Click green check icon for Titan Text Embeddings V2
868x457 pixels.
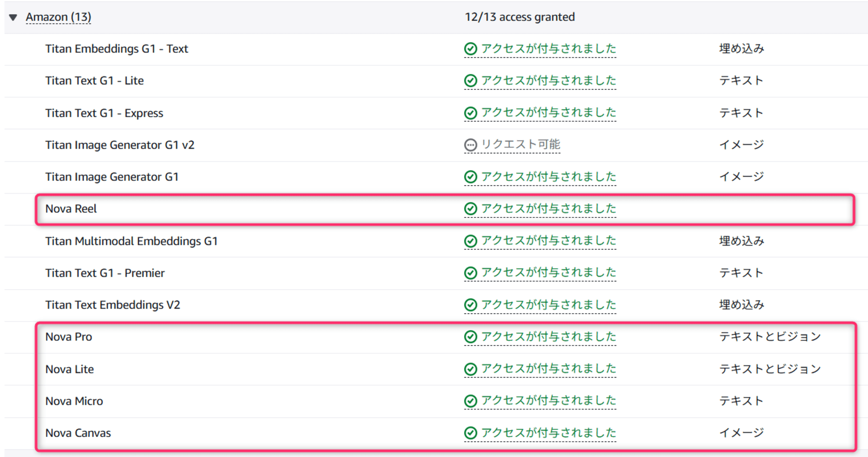[470, 305]
